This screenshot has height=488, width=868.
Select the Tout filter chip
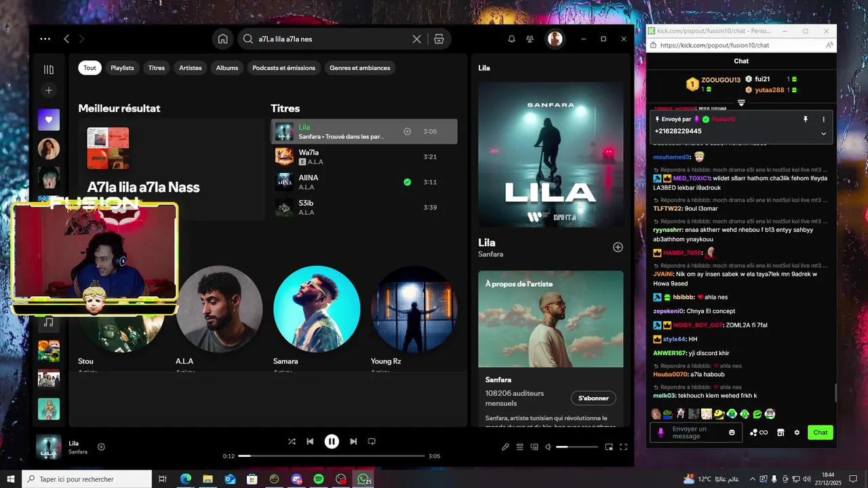[x=90, y=68]
